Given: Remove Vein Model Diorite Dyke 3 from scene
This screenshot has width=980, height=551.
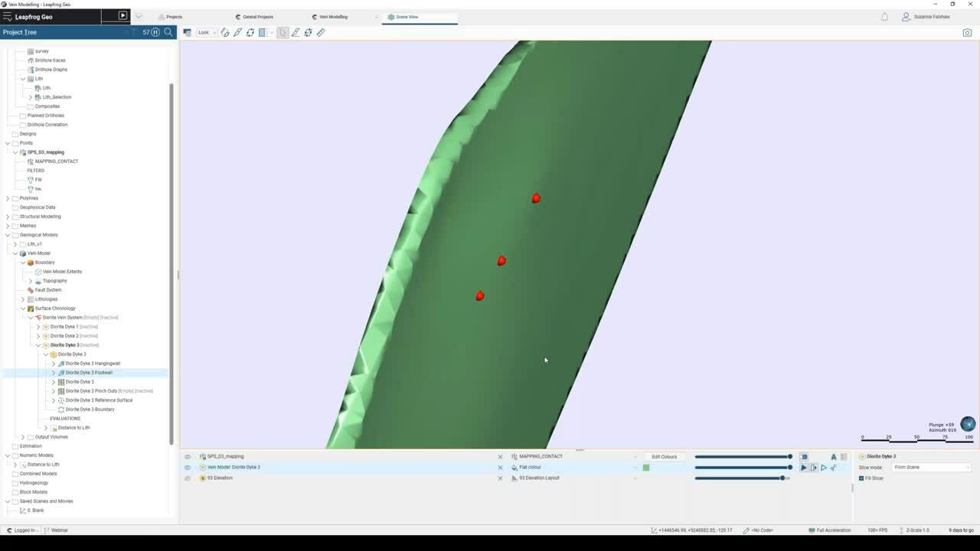Looking at the screenshot, I should click(x=501, y=468).
